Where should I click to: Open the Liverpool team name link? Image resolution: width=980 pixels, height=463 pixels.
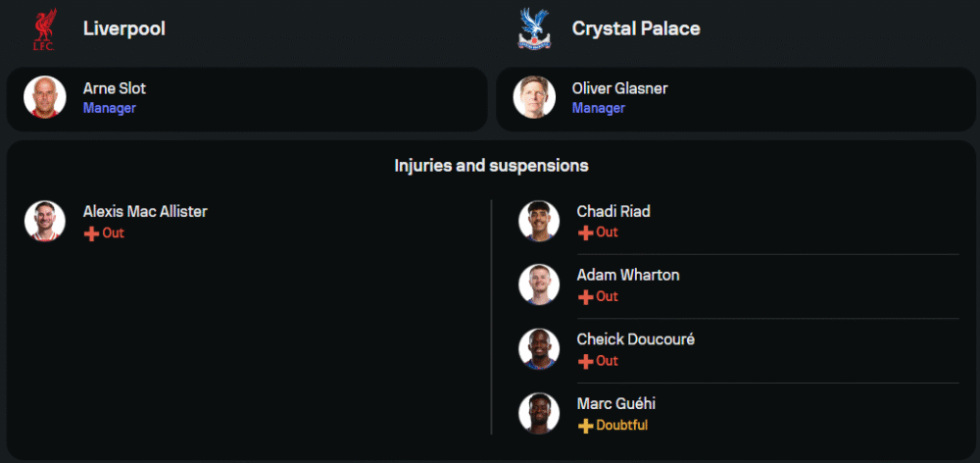tap(123, 28)
